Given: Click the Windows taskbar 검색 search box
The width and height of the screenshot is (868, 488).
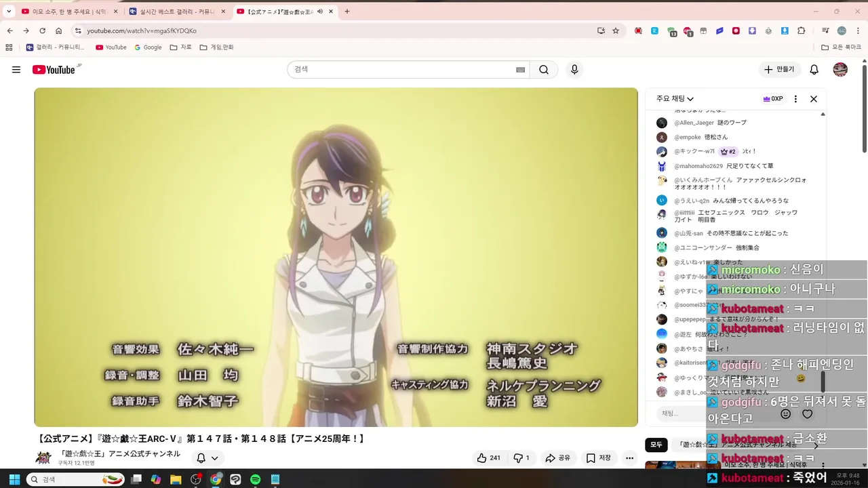Looking at the screenshot, I should [75, 479].
